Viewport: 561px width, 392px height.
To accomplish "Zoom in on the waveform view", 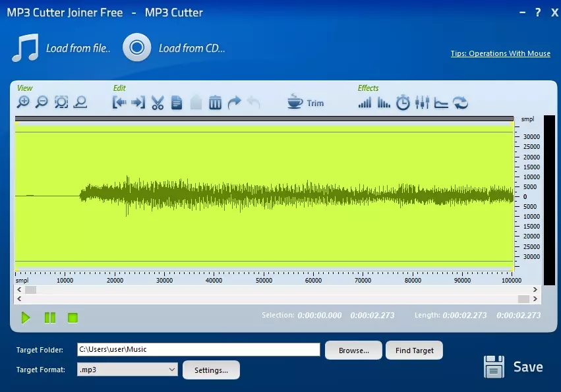I will pyautogui.click(x=23, y=102).
